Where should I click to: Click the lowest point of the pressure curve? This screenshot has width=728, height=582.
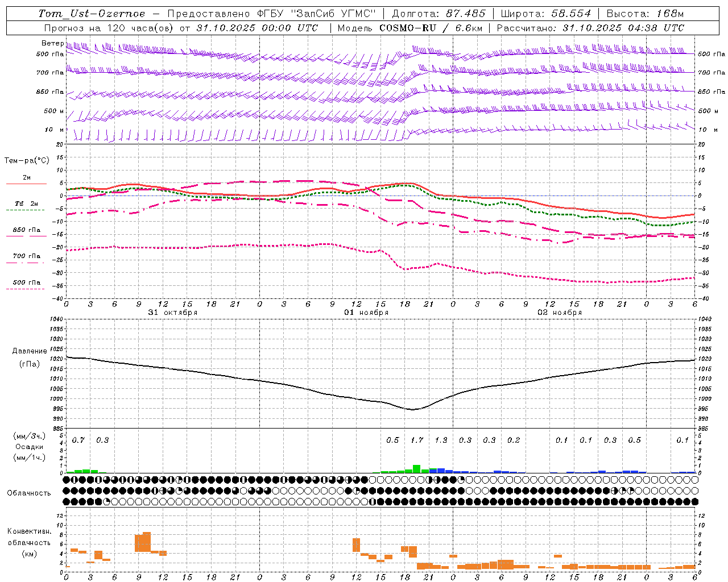pos(413,409)
